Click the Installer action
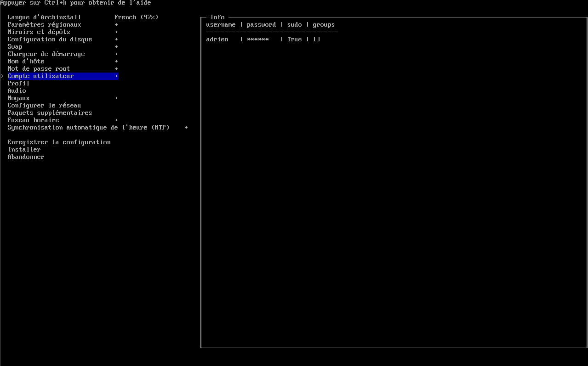The width and height of the screenshot is (588, 366). [x=24, y=149]
